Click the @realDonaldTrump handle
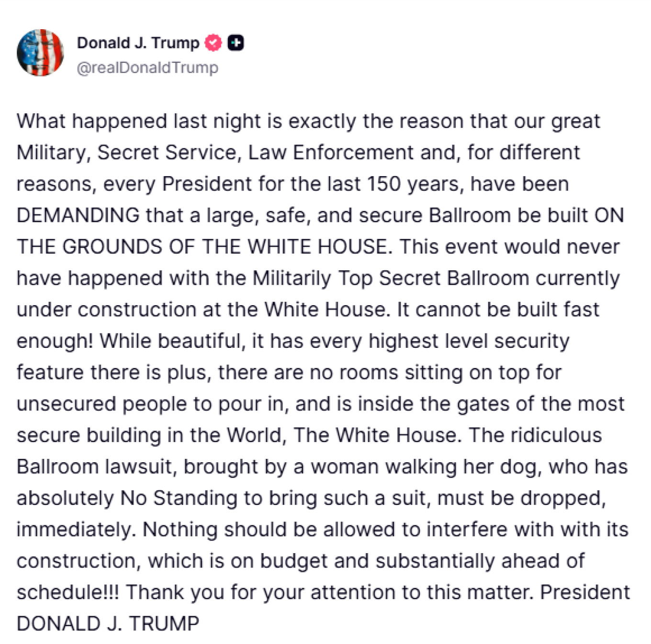The height and width of the screenshot is (644, 651). pyautogui.click(x=147, y=68)
